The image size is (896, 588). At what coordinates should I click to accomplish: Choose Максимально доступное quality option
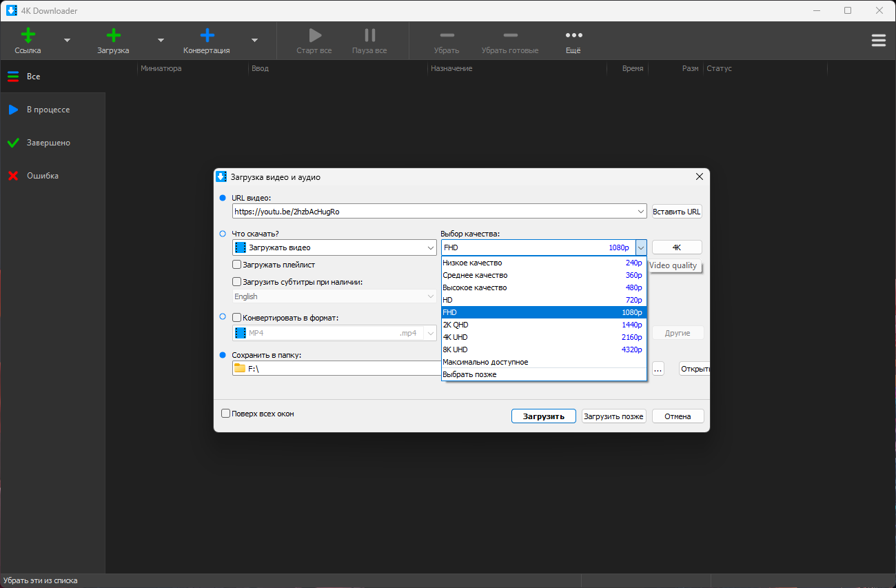point(544,362)
